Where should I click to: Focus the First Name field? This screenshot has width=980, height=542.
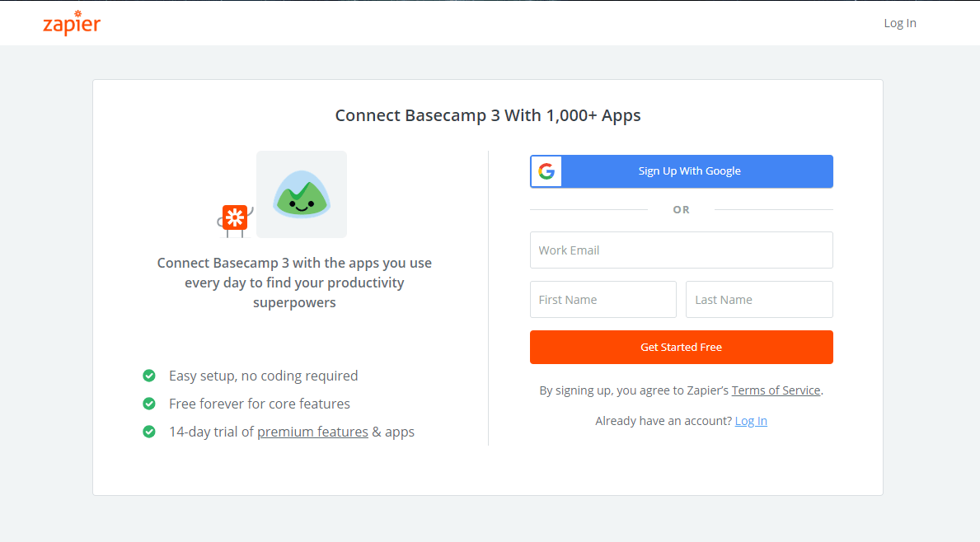[603, 299]
